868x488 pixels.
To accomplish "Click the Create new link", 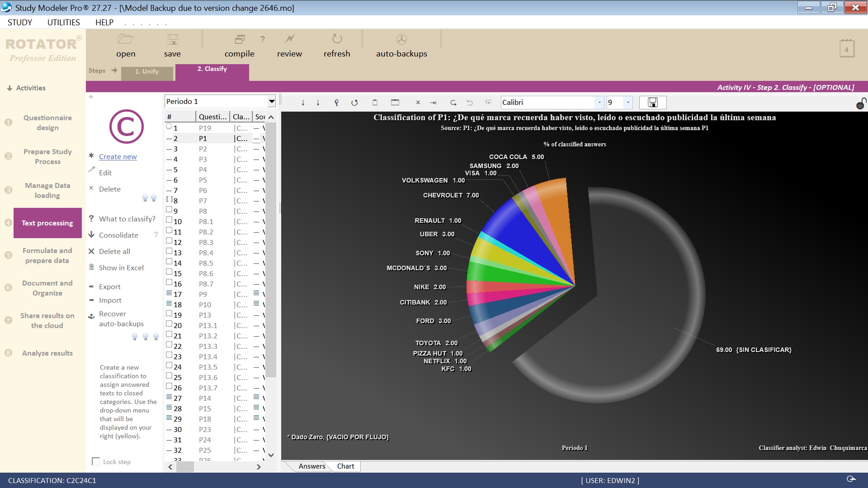I will pos(118,156).
